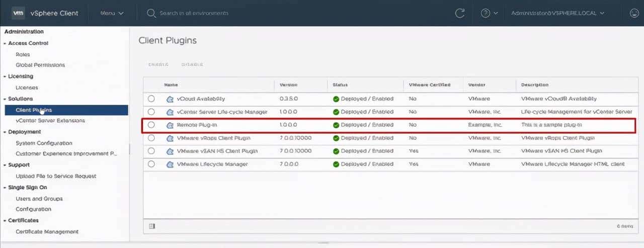Viewport: 644px width, 248px height.
Task: Open Upload File to Service Request
Action: (56, 176)
